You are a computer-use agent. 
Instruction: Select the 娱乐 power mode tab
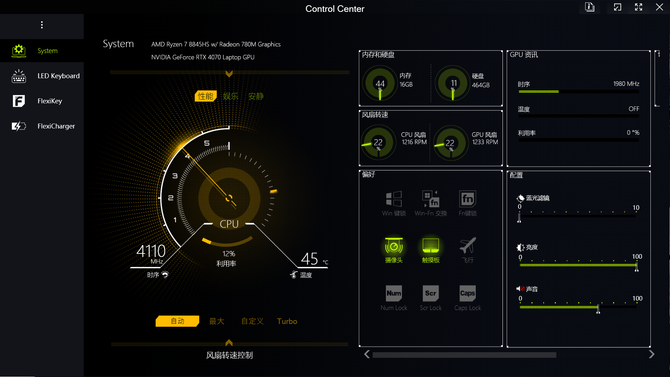[x=230, y=96]
